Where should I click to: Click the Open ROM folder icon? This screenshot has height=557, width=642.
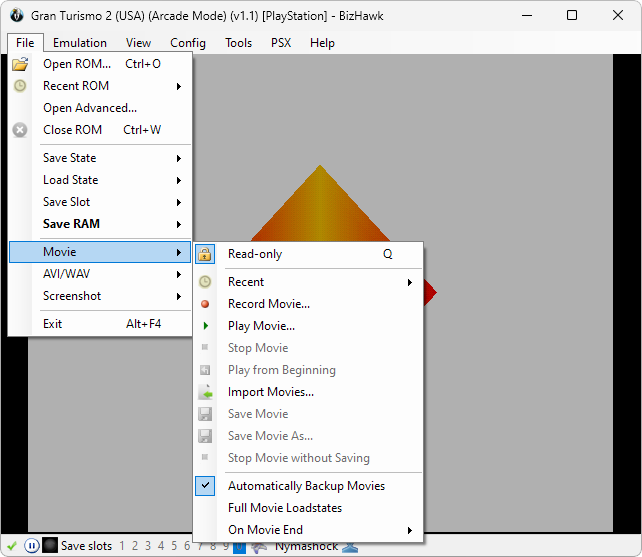(20, 64)
